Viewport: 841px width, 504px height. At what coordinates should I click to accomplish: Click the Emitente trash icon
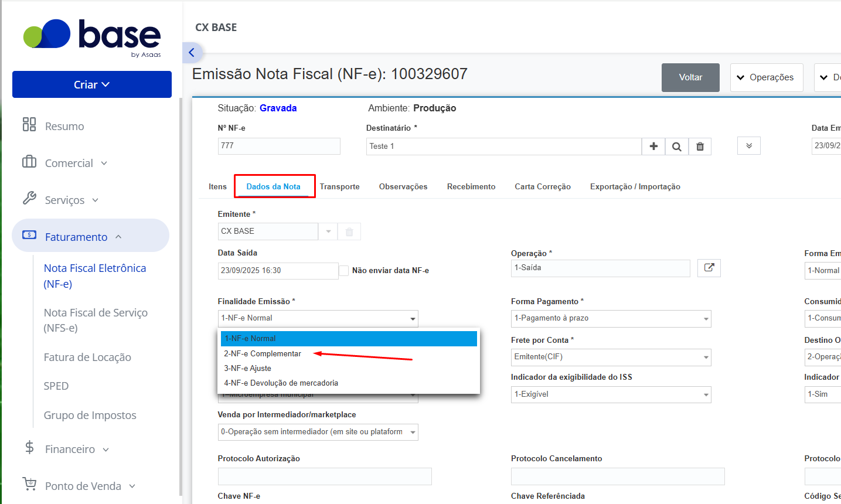click(x=349, y=231)
